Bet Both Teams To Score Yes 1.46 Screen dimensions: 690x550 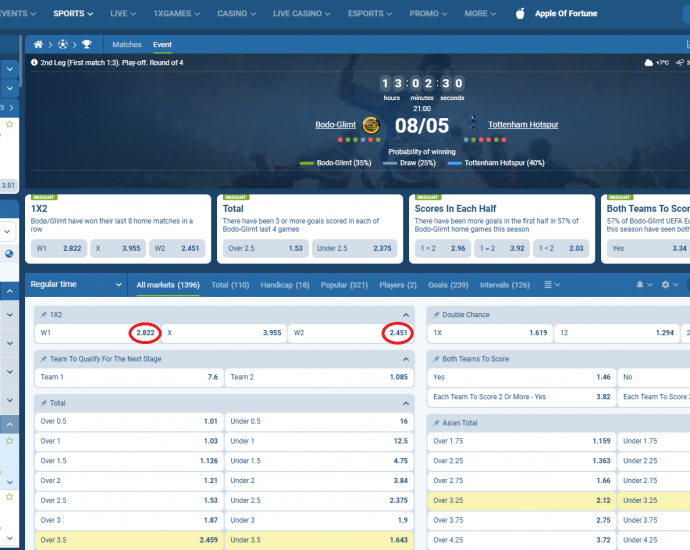(x=521, y=377)
